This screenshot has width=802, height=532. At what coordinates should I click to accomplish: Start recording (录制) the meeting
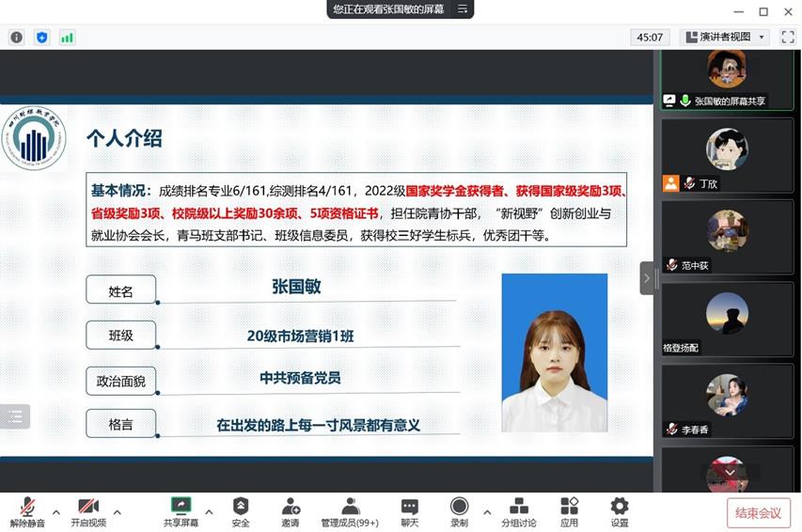(x=459, y=512)
